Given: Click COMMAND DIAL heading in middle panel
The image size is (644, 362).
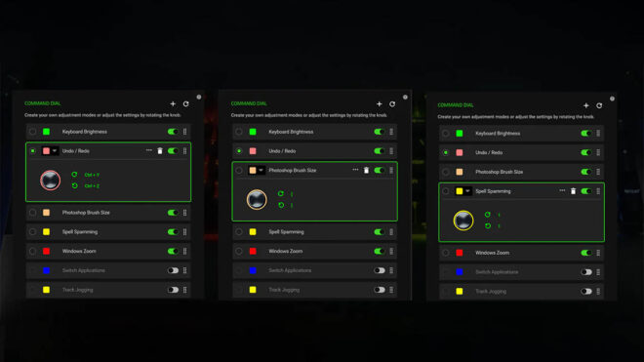Looking at the screenshot, I should pyautogui.click(x=249, y=103).
